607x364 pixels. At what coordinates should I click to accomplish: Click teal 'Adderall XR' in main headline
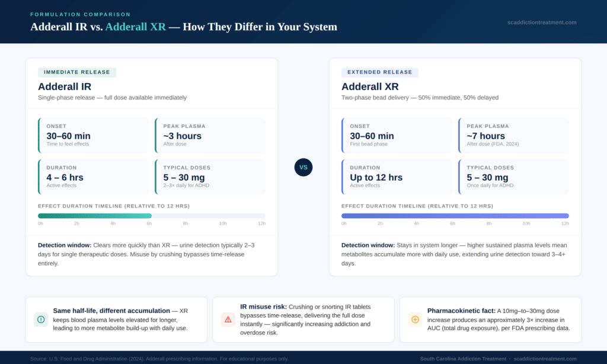pyautogui.click(x=136, y=27)
